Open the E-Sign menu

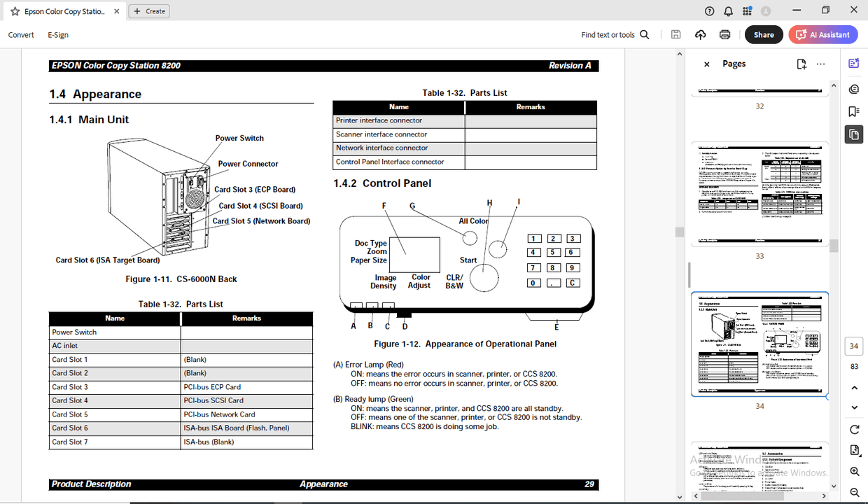click(57, 34)
